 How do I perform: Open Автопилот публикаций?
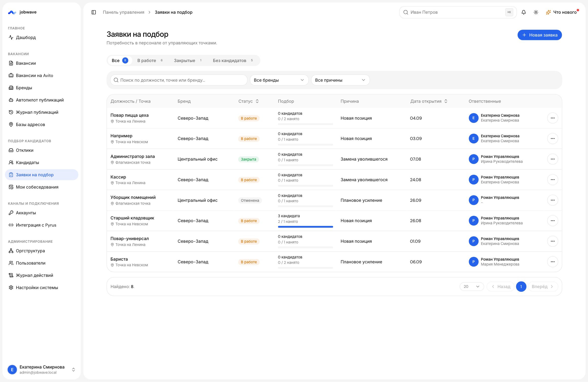click(x=41, y=100)
